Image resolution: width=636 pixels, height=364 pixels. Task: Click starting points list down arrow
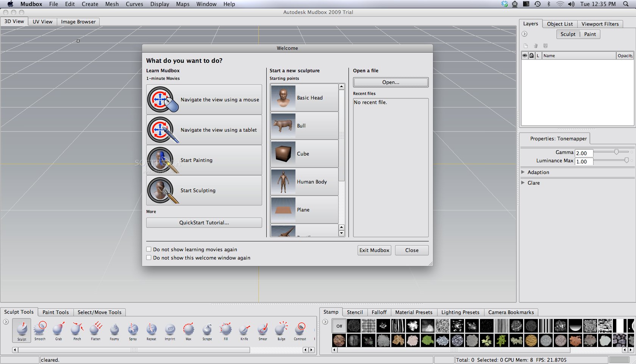point(342,233)
